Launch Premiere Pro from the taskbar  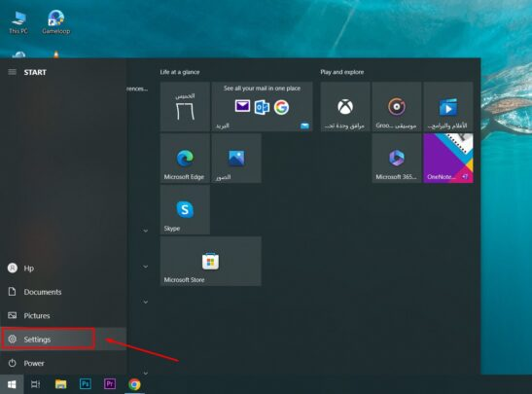pyautogui.click(x=110, y=384)
